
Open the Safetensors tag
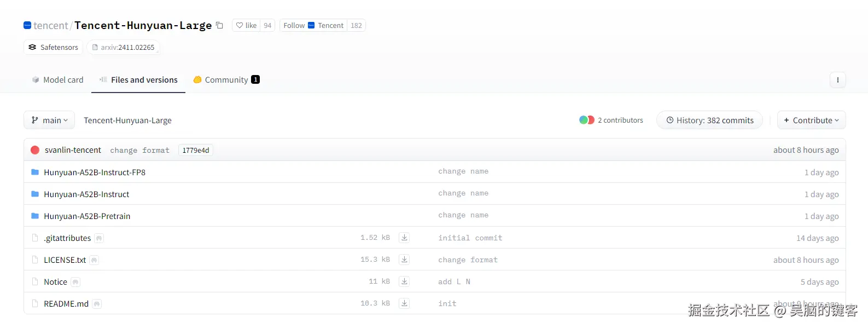(x=53, y=47)
